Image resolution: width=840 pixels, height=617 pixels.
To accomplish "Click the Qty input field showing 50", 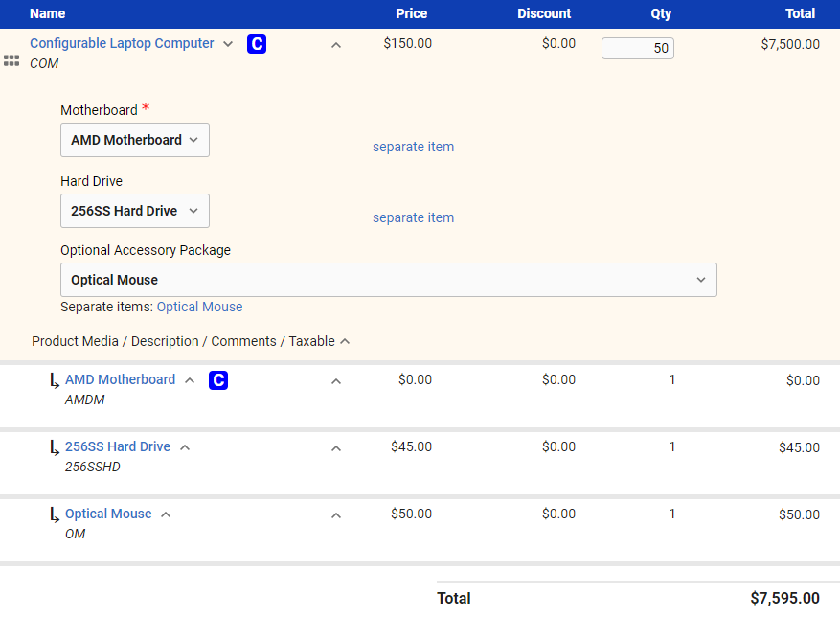I will [637, 48].
